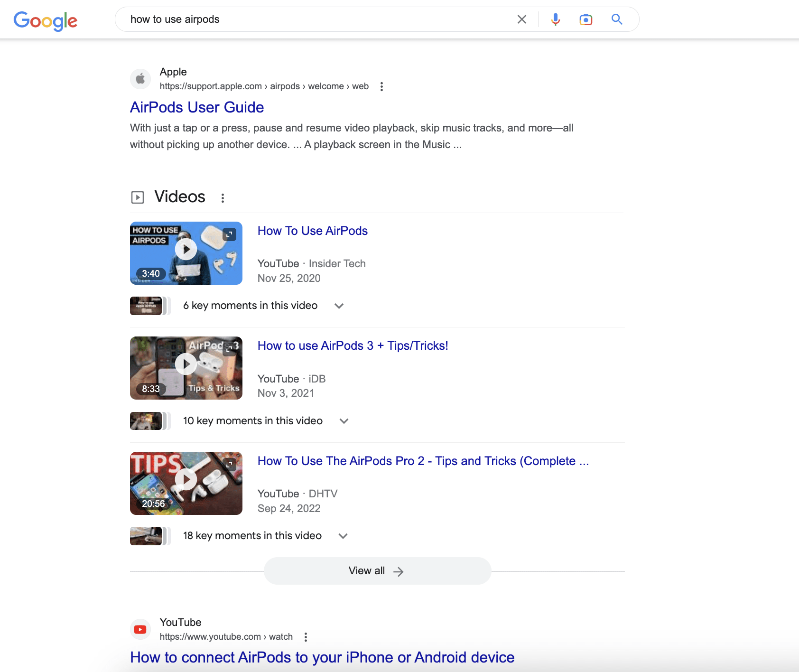Expand 6 key moments in this video

tap(339, 306)
